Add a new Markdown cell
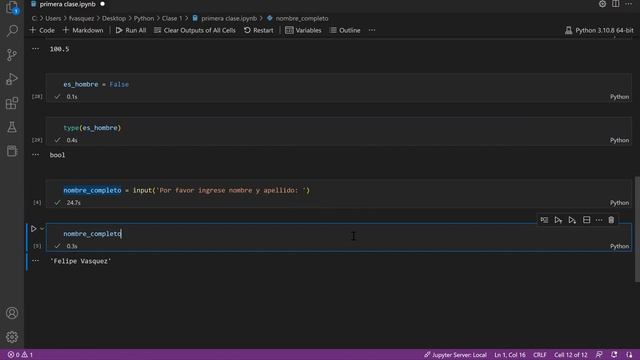 [83, 30]
